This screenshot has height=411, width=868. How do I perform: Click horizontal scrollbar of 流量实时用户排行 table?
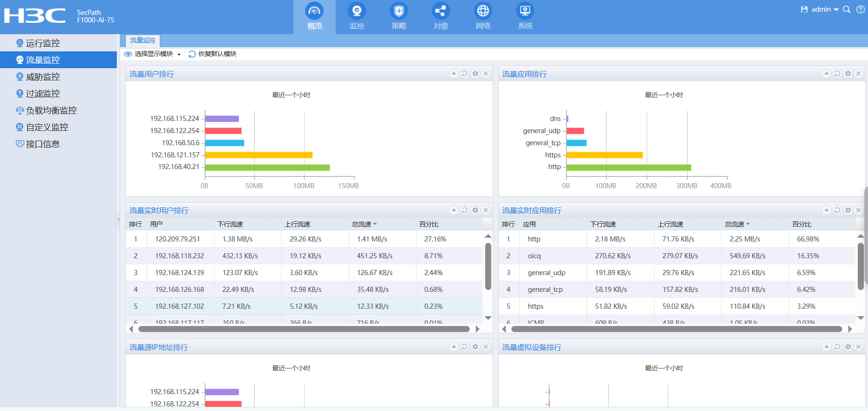pyautogui.click(x=304, y=329)
